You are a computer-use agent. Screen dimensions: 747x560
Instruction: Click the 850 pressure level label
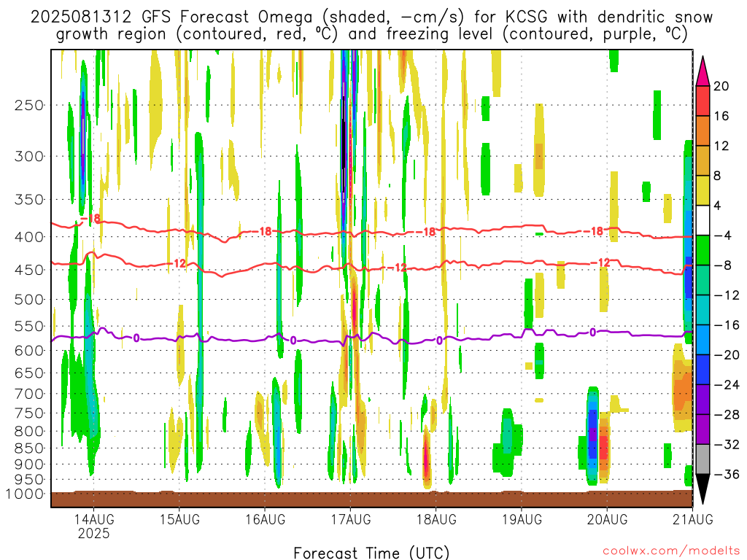(29, 448)
